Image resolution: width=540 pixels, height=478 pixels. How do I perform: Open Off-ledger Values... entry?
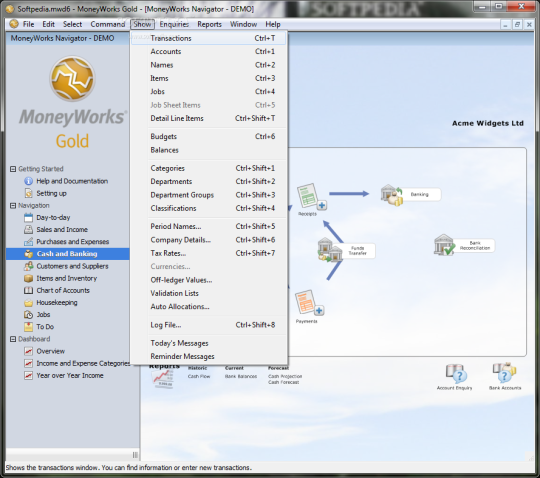(x=209, y=280)
